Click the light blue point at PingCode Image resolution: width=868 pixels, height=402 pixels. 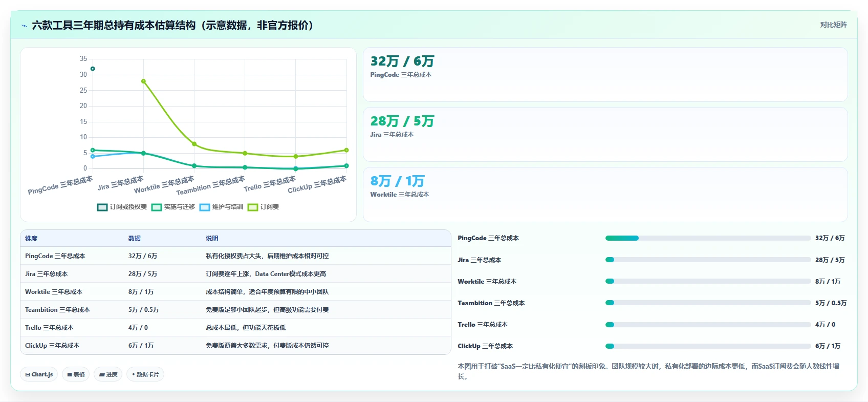pyautogui.click(x=93, y=156)
